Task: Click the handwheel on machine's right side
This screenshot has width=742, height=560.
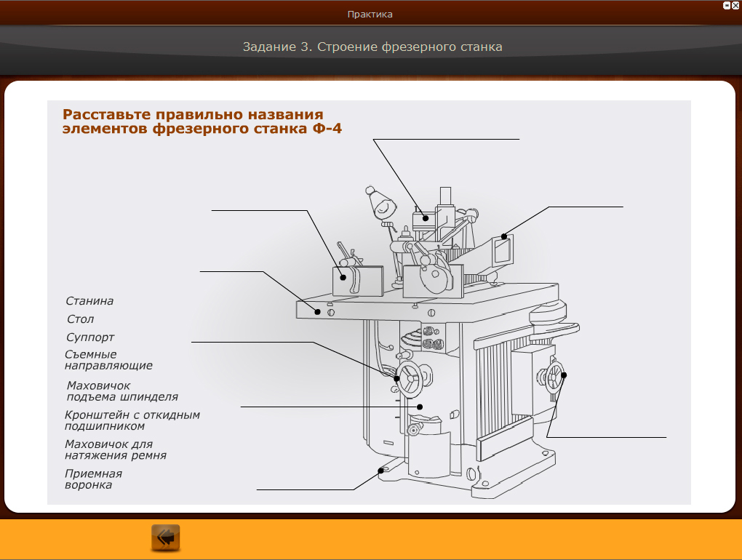Action: [x=555, y=375]
